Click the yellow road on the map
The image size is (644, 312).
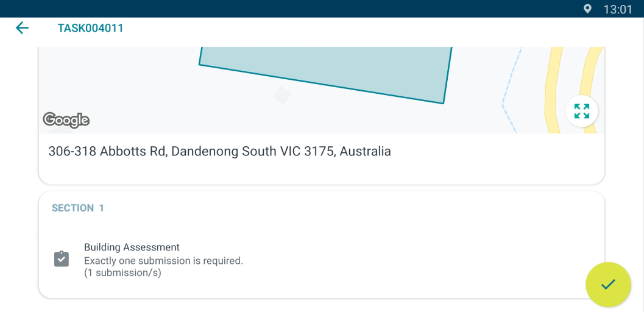(554, 91)
